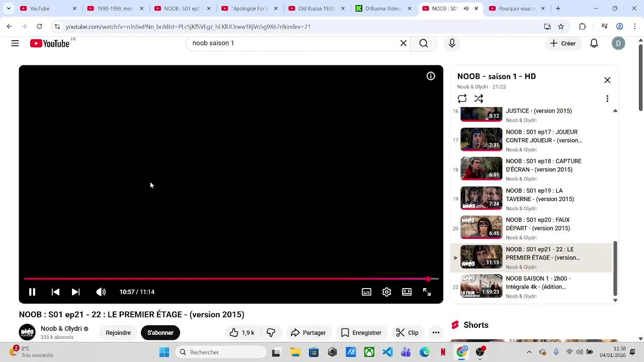Open the YouTube hamburger guide menu
This screenshot has height=362, width=644.
15,43
